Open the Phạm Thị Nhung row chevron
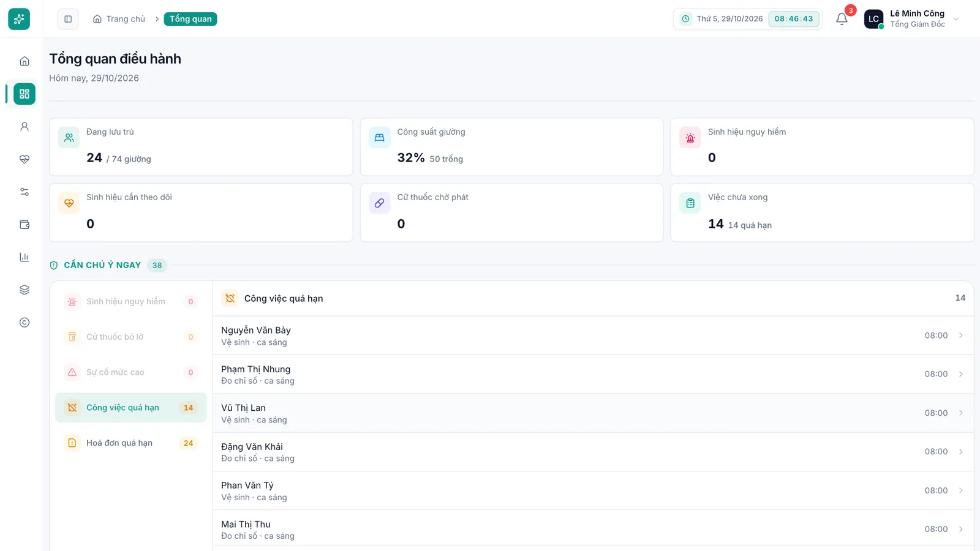Screen dimensions: 980x551 pos(961,374)
